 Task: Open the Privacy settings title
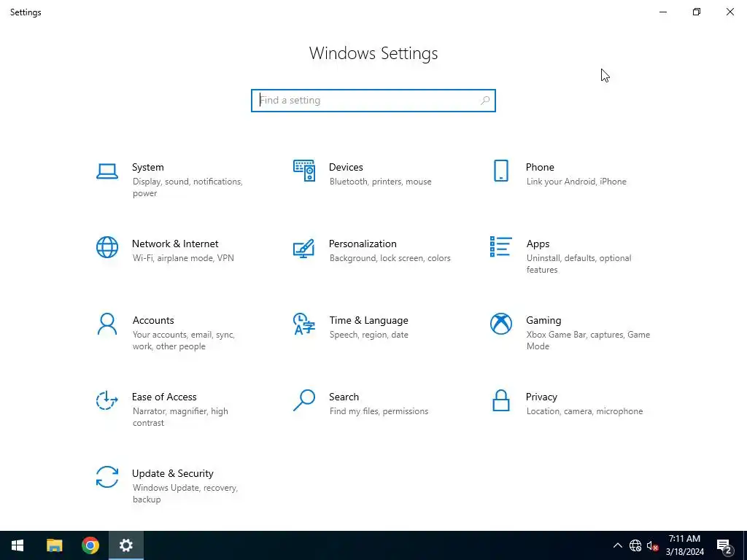pyautogui.click(x=541, y=397)
